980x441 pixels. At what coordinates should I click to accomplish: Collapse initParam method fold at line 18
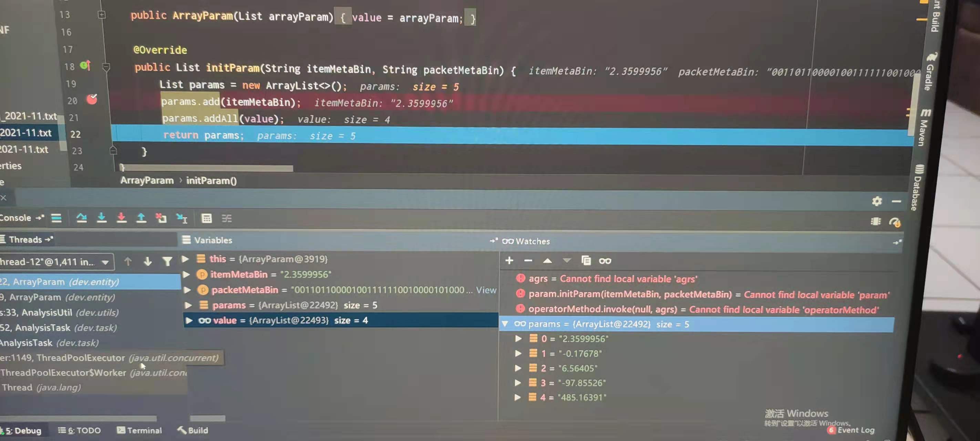106,67
